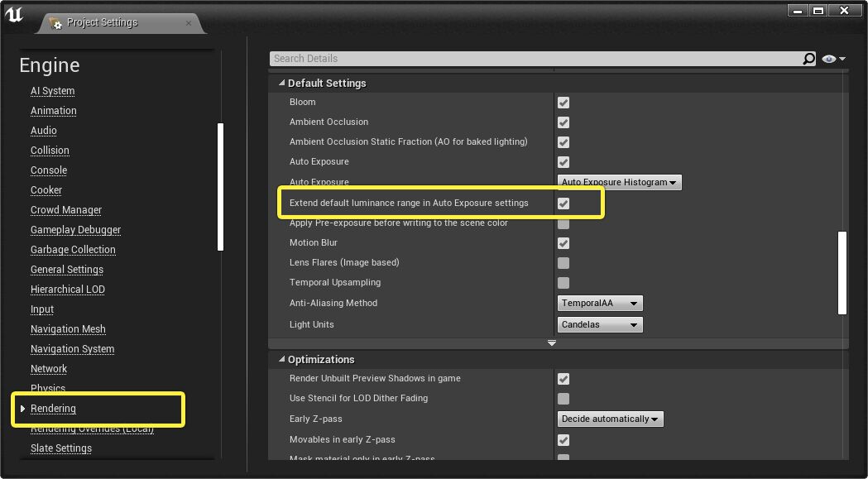Disable the Bloom checkbox
The height and width of the screenshot is (479, 868).
[x=563, y=102]
